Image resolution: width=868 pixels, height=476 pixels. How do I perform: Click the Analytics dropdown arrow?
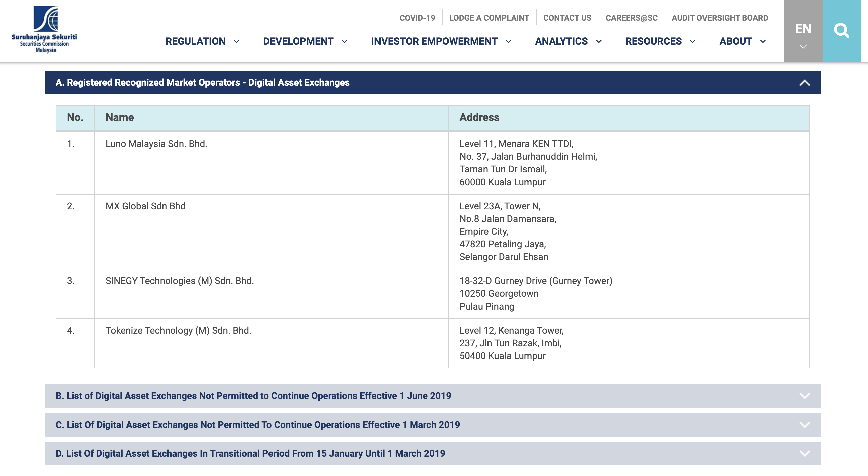coord(599,41)
